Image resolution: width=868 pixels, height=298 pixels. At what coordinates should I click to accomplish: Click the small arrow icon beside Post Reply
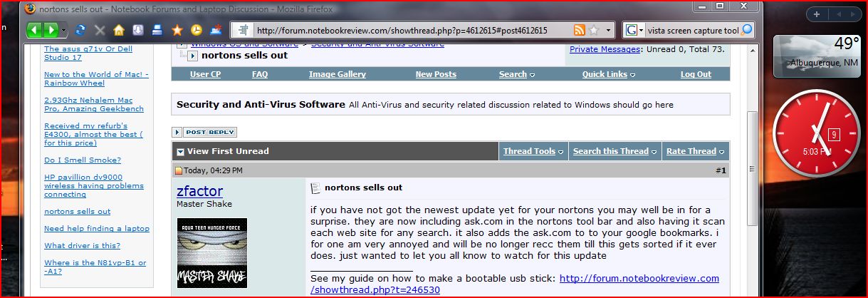click(x=177, y=132)
